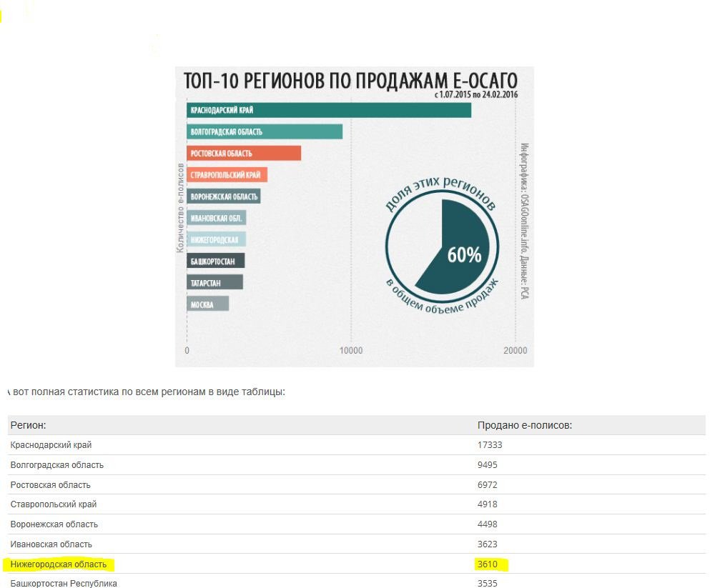The width and height of the screenshot is (720, 588).
Task: Select the orange Ростовская область bar
Action: 244,154
